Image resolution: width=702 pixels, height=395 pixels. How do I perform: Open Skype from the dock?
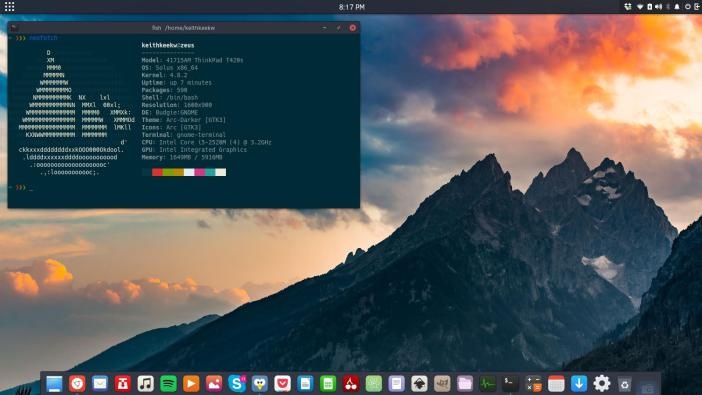[237, 384]
